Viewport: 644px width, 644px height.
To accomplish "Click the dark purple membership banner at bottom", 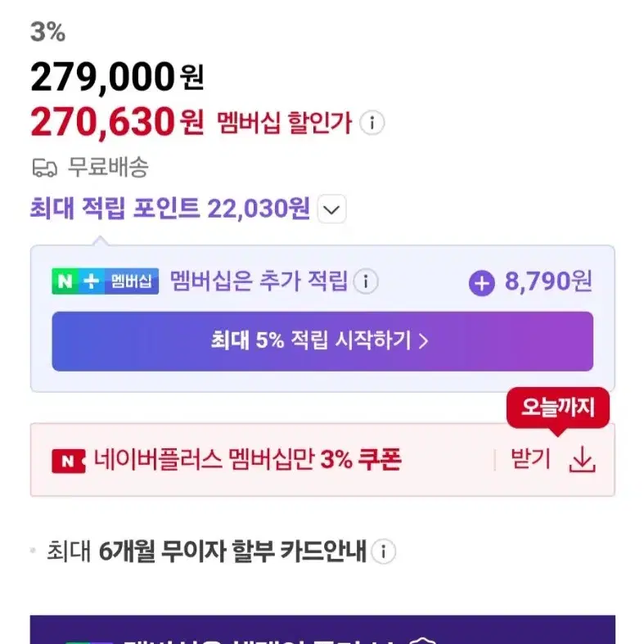I will coord(322,629).
